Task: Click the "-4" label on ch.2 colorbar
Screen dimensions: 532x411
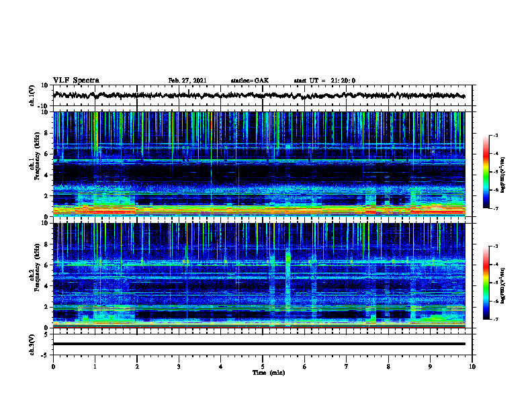Action: (496, 265)
